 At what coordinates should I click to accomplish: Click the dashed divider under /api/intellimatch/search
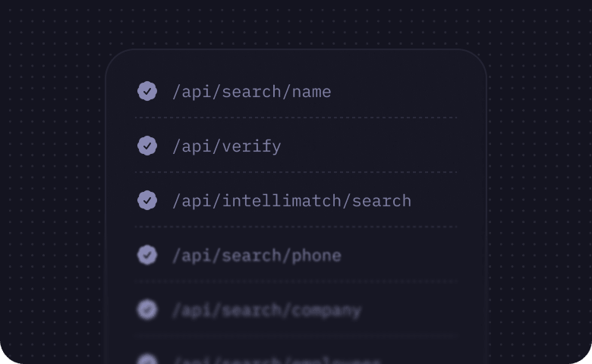[296, 227]
